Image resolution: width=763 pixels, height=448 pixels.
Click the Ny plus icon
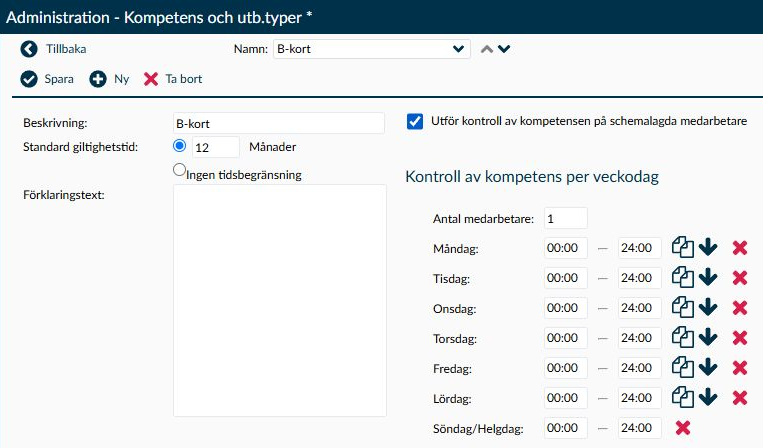pyautogui.click(x=98, y=79)
